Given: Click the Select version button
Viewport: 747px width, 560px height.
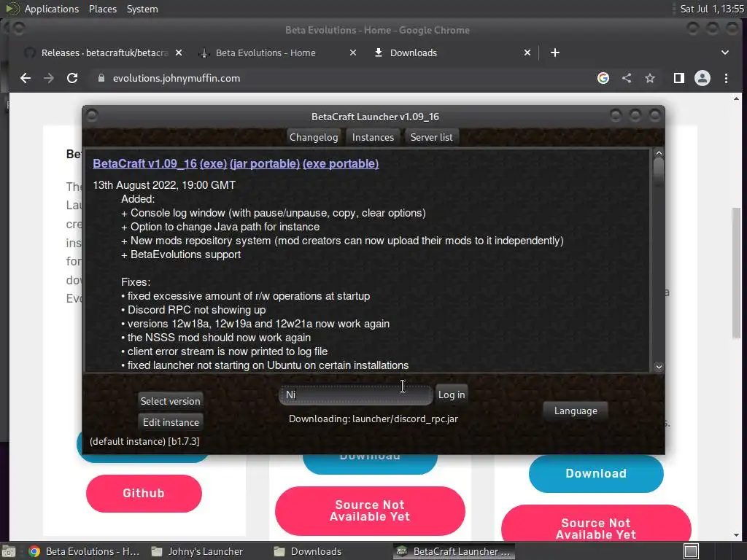Looking at the screenshot, I should [170, 401].
